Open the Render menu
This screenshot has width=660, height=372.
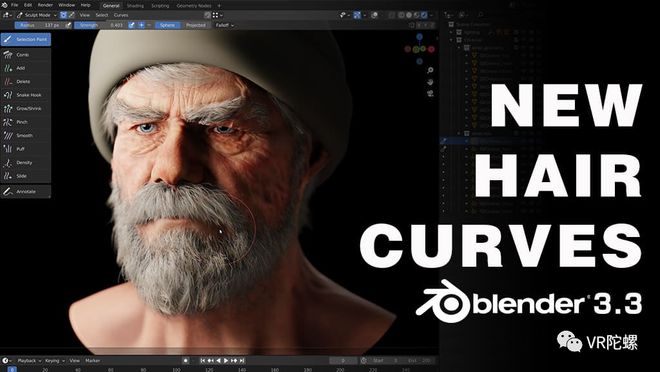pos(45,5)
